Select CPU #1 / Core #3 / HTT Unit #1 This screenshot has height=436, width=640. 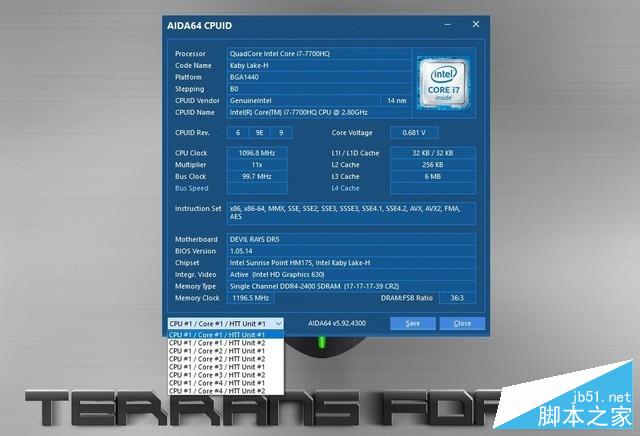pyautogui.click(x=226, y=367)
